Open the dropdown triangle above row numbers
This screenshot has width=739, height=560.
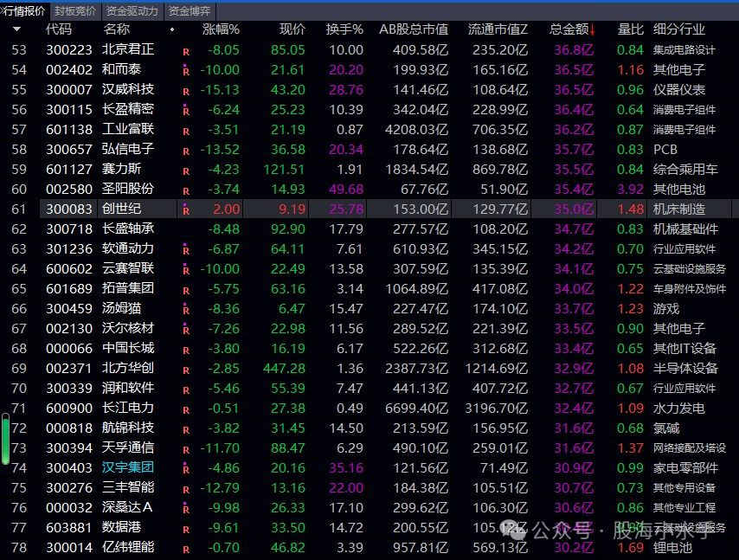coord(17,29)
